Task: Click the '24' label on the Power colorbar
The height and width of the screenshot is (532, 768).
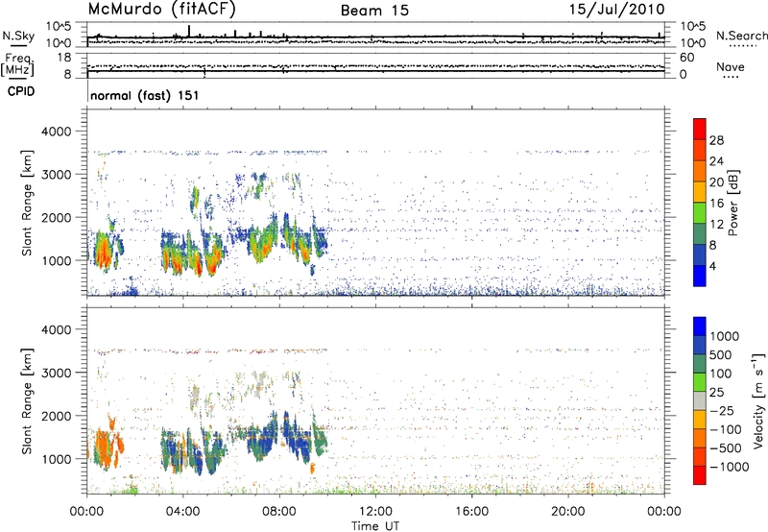Action: 716,161
